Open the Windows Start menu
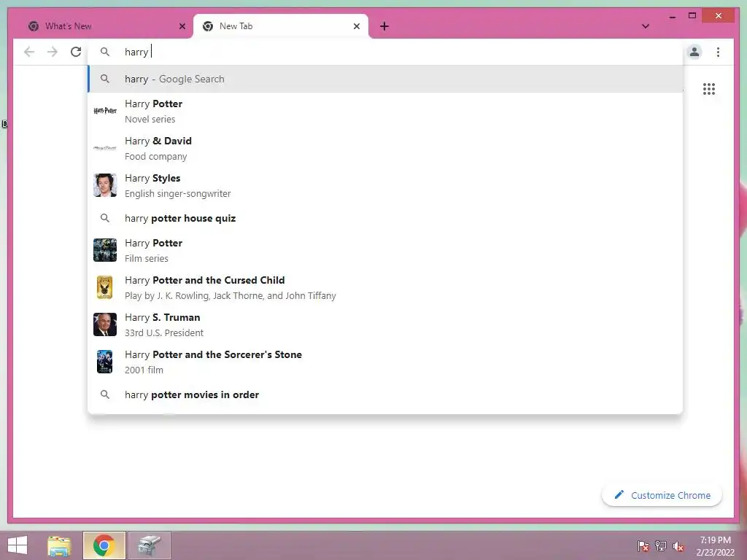This screenshot has height=560, width=747. tap(18, 545)
